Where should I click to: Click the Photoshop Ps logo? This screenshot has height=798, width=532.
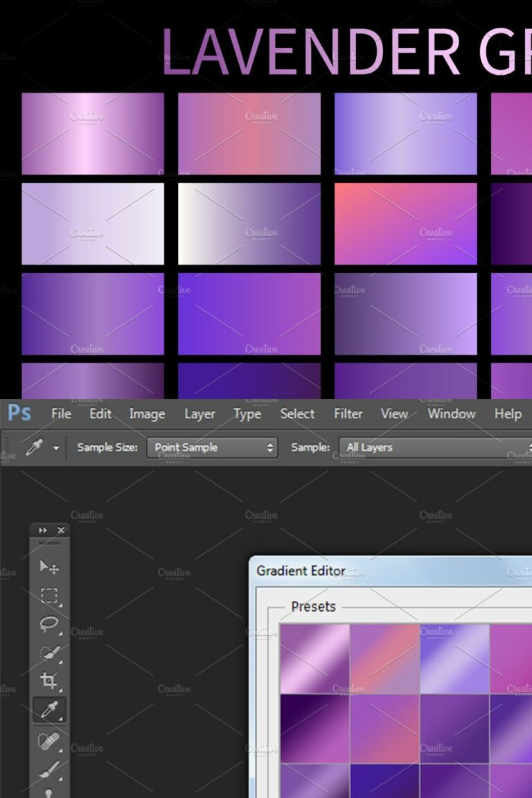pos(19,413)
